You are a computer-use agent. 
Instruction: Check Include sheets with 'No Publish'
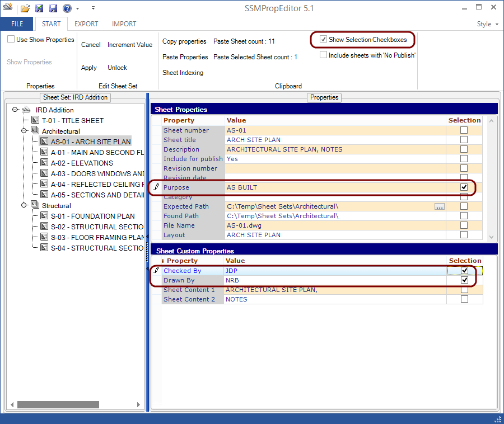pyautogui.click(x=323, y=55)
